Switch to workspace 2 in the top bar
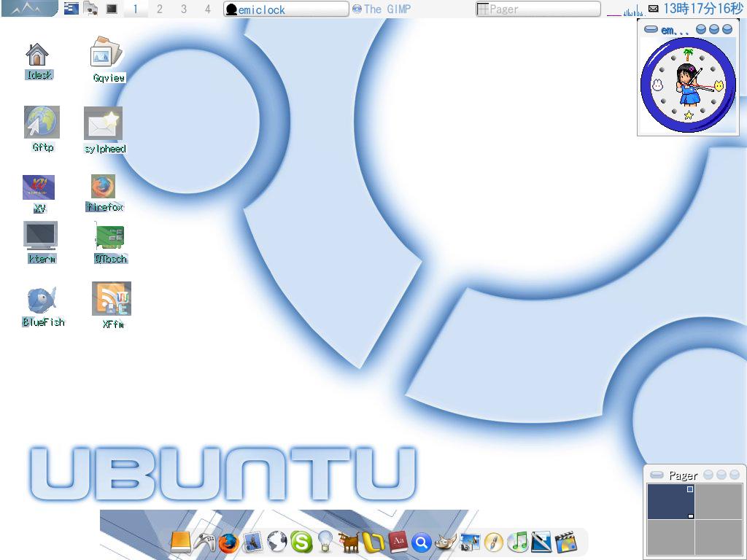This screenshot has height=560, width=747. 159,9
